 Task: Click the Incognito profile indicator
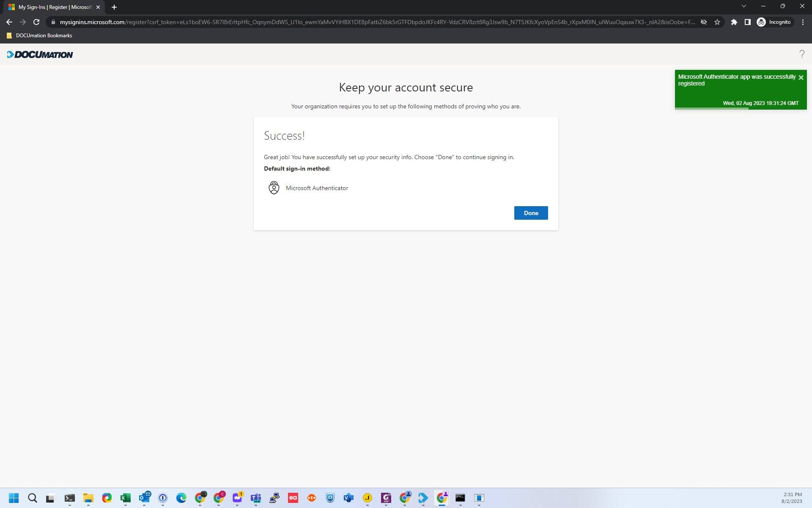774,22
